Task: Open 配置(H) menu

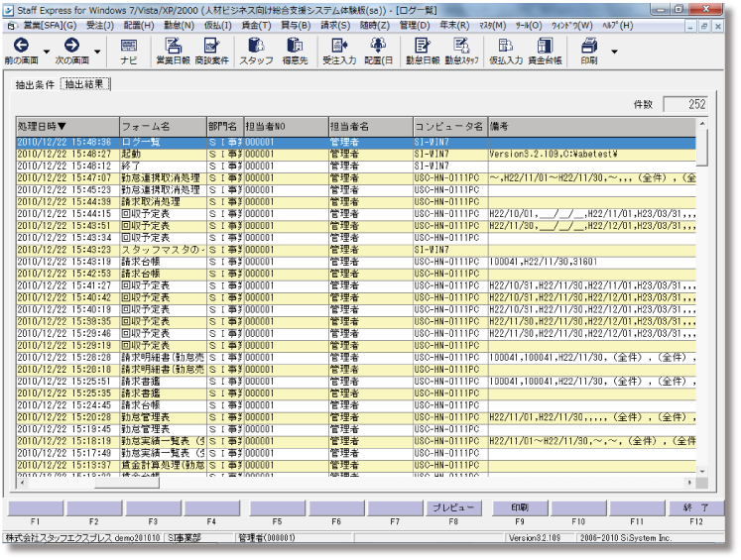Action: pos(139,26)
